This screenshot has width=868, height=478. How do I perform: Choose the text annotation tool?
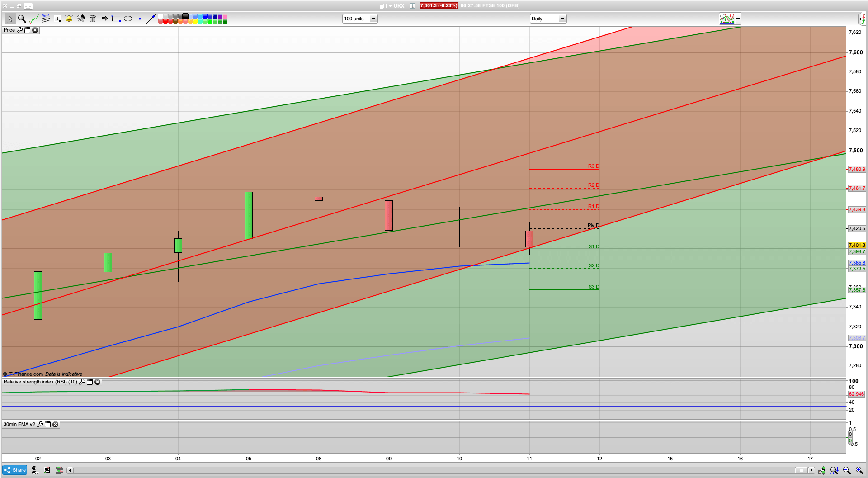tap(57, 19)
